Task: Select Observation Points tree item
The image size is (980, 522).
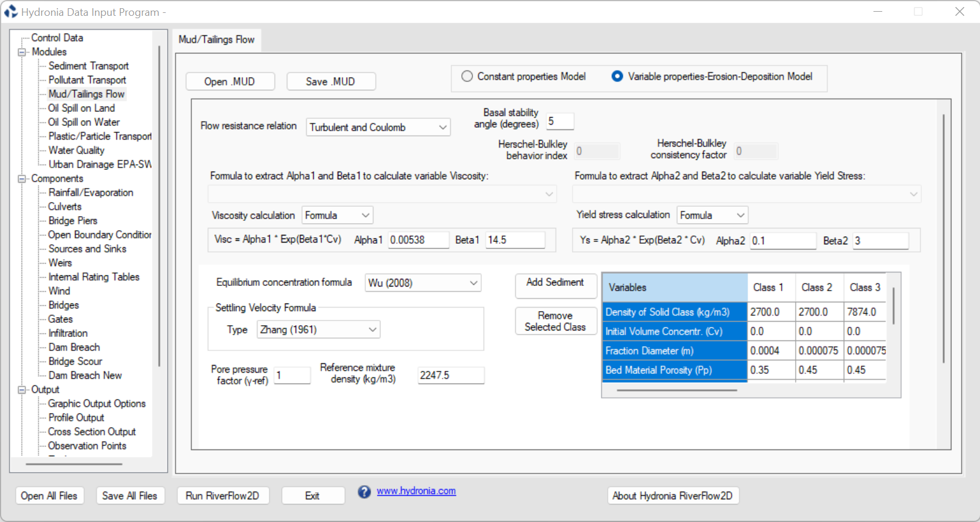Action: pyautogui.click(x=87, y=445)
